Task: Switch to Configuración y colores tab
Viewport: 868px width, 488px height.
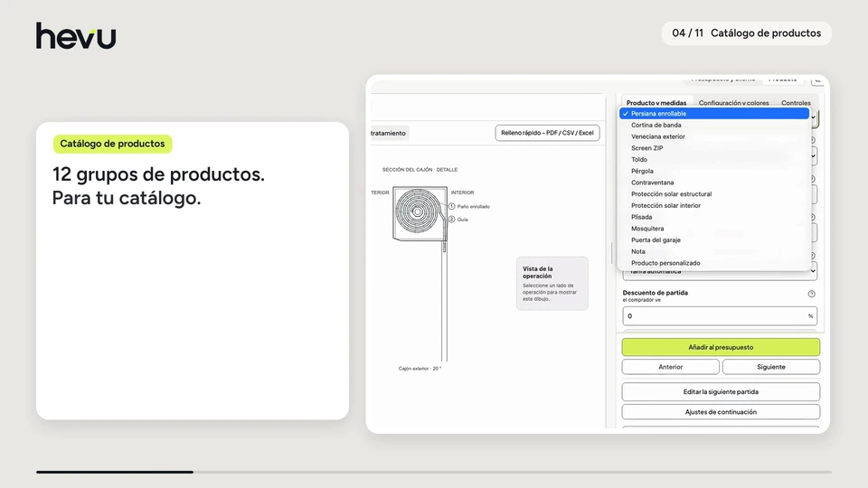Action: point(733,103)
